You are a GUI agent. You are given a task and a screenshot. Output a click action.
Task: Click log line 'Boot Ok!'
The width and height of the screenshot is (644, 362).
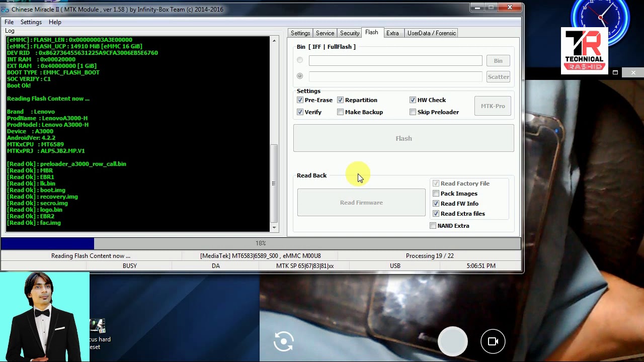click(x=19, y=85)
